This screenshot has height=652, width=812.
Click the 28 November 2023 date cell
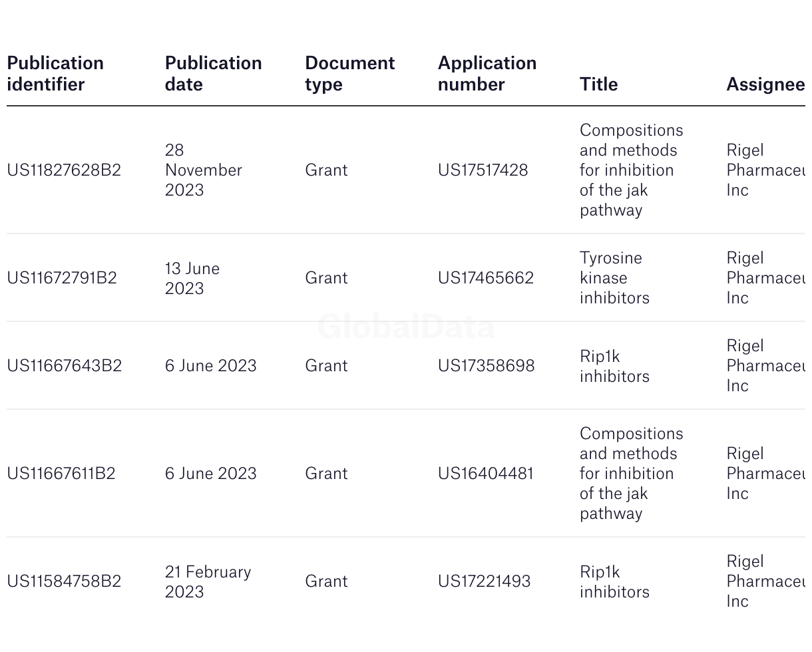(203, 170)
